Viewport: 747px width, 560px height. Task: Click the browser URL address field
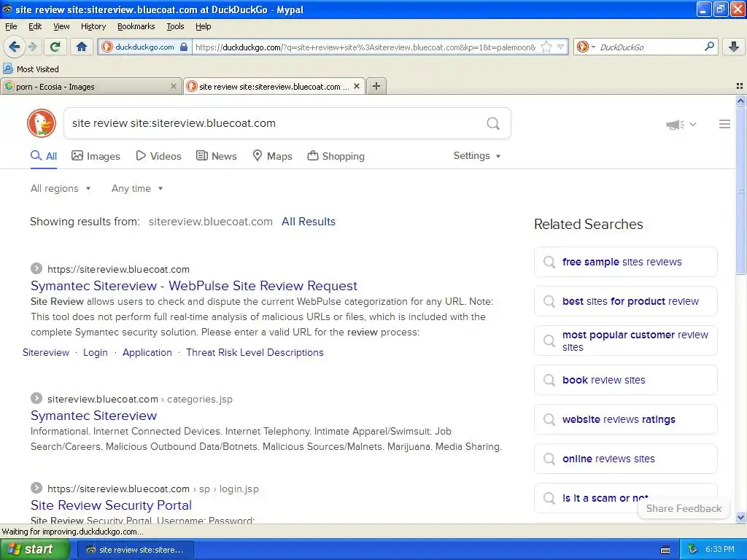pyautogui.click(x=365, y=47)
